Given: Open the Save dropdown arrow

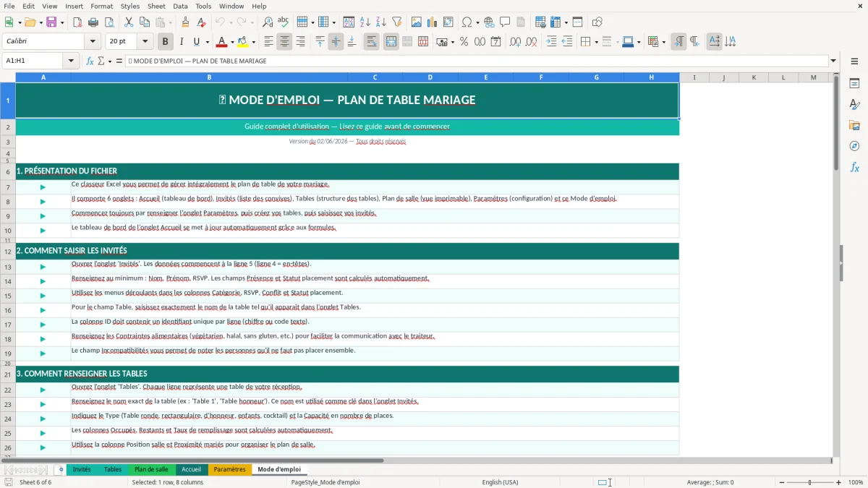Looking at the screenshot, I should (x=62, y=22).
